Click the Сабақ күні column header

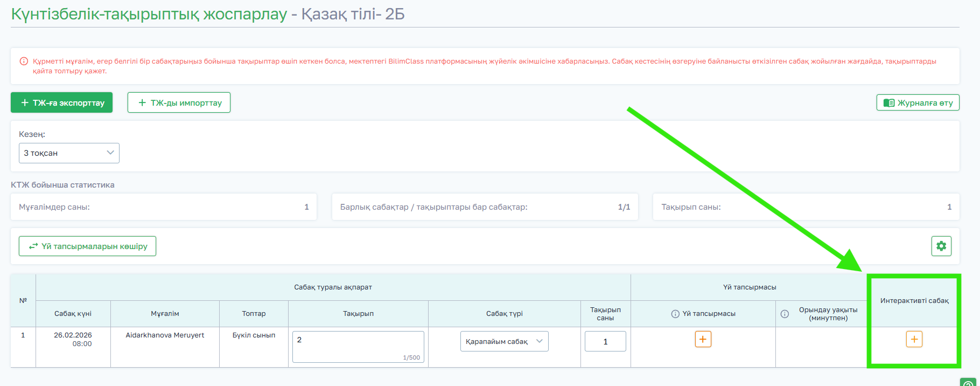(73, 314)
